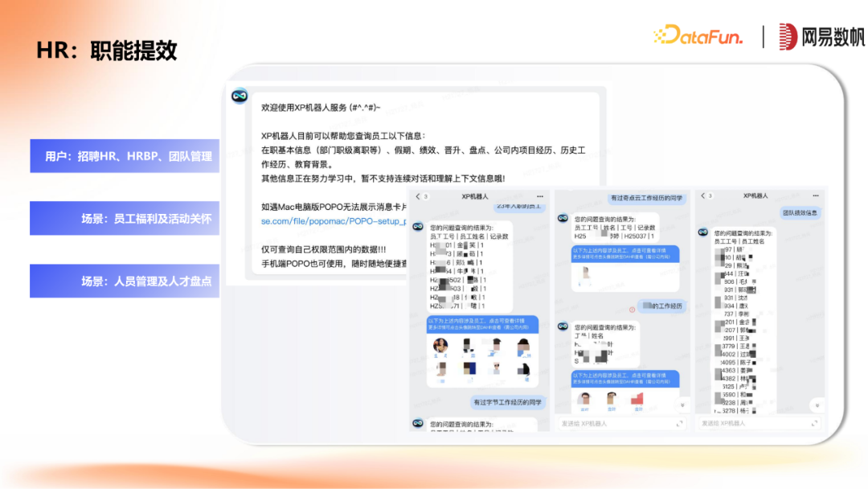
Task: Click scroll-to-bottom arrow in middle chat
Action: pos(682,405)
